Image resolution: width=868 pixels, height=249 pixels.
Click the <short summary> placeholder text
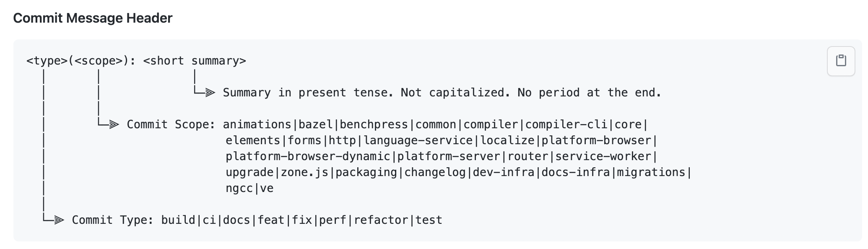pos(195,61)
